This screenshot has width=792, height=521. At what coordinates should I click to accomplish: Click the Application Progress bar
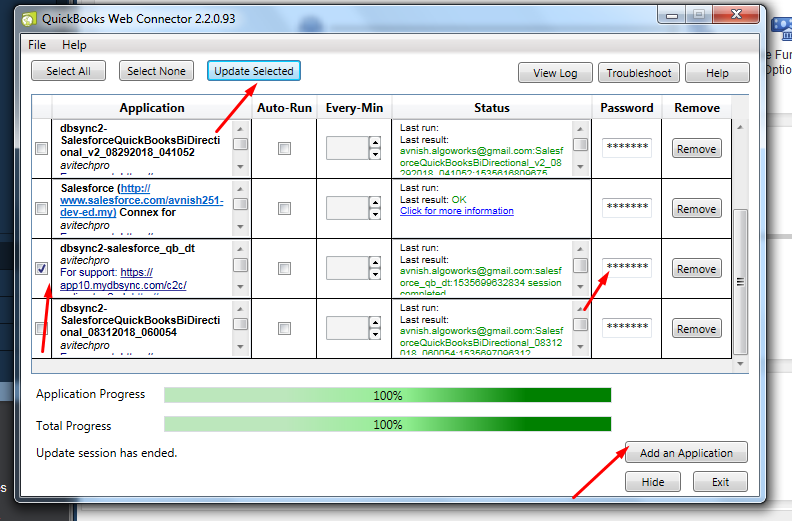(387, 395)
